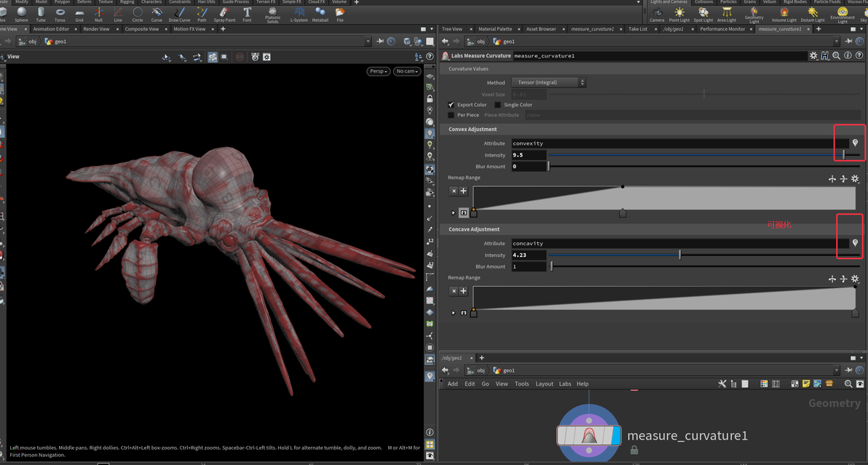Choose the L-System shelf tool
This screenshot has width=868, height=465.
[299, 13]
